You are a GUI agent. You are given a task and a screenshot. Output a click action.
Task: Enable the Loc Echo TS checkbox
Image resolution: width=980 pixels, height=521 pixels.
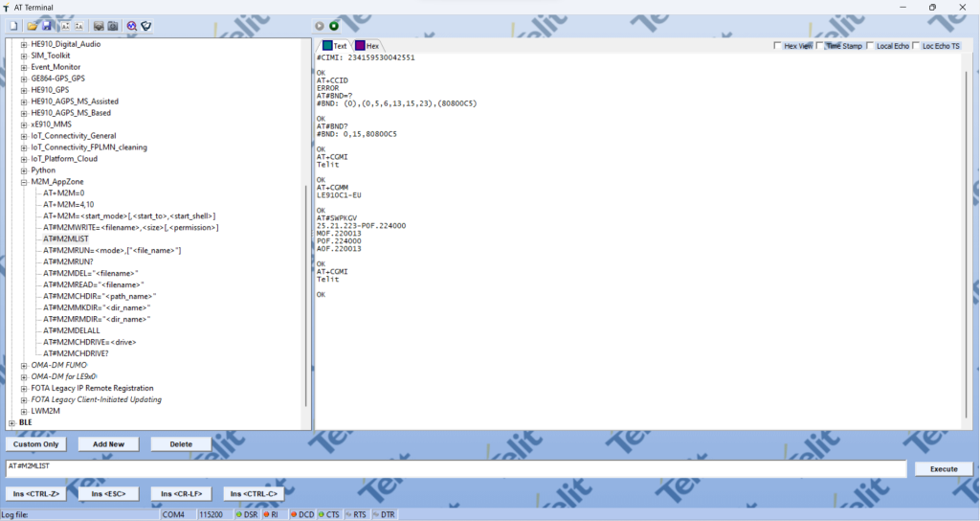pos(916,46)
